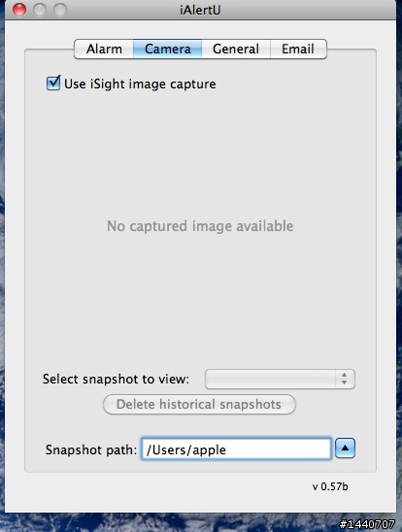Select the Camera tab

168,49
